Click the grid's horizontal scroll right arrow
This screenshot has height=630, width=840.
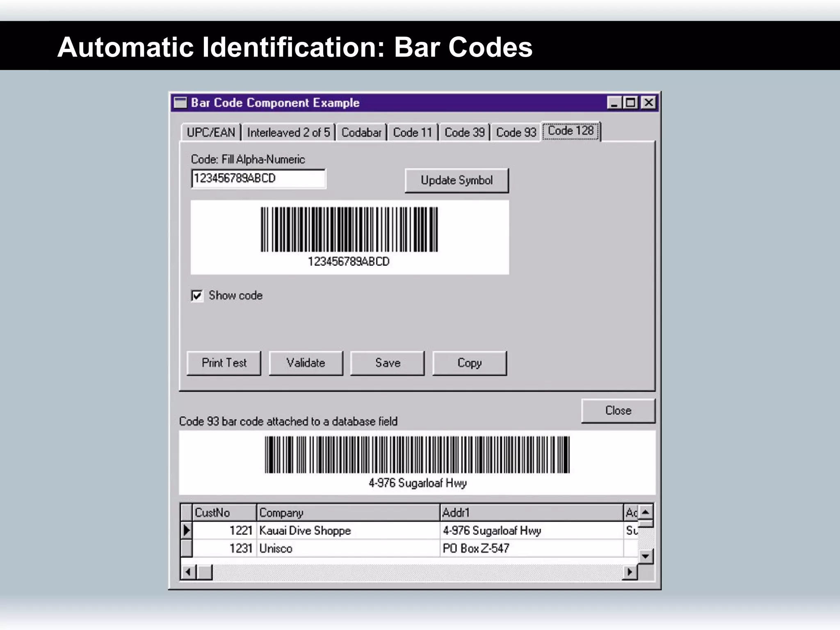click(x=630, y=572)
